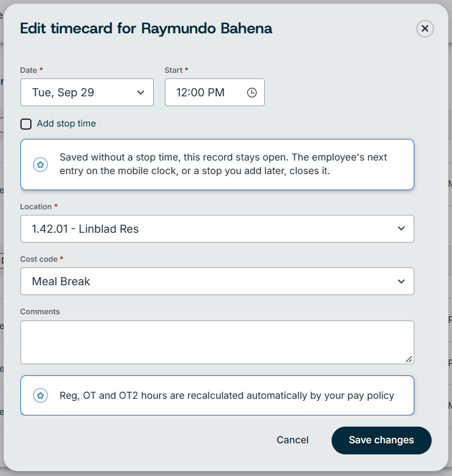Screen dimensions: 452x476
Task: Open the Location dropdown 1.42.01 - Linblad Res
Action: [217, 228]
